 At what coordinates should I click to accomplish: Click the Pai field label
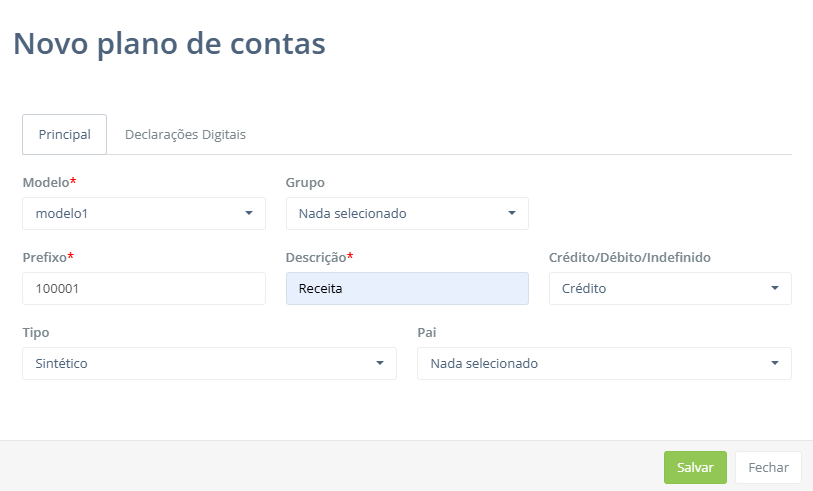[x=427, y=332]
